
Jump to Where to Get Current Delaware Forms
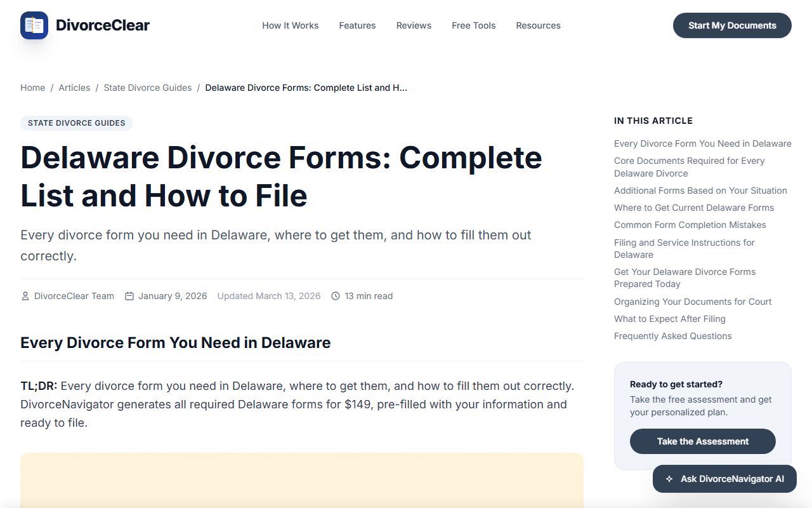point(694,208)
